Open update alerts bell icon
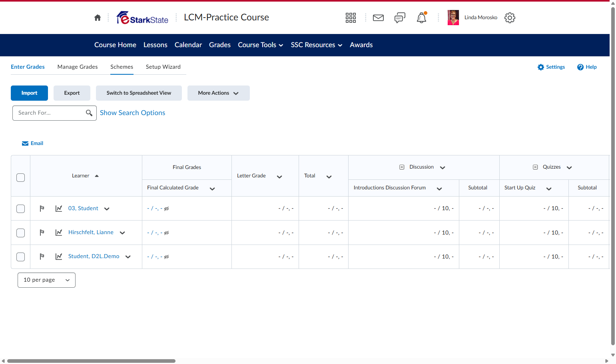Image resolution: width=616 pixels, height=364 pixels. [421, 18]
